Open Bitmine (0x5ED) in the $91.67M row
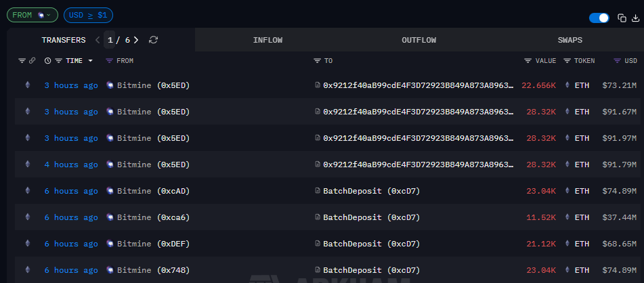The width and height of the screenshot is (644, 283). pyautogui.click(x=153, y=112)
